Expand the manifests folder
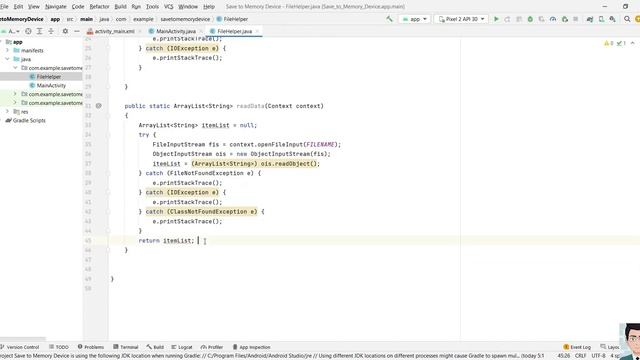The image size is (640, 360). tap(7, 50)
